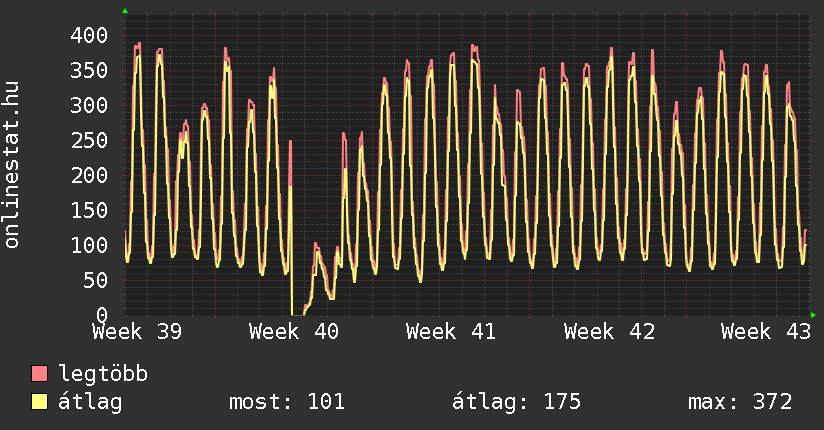Click the green arrow atop the y-axis
The width and height of the screenshot is (824, 430).
tap(125, 11)
